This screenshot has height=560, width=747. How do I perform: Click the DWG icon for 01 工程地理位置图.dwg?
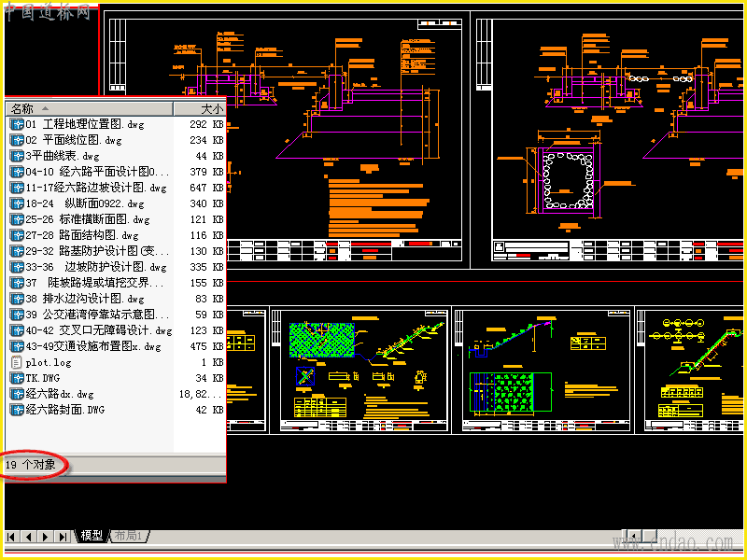(x=17, y=125)
